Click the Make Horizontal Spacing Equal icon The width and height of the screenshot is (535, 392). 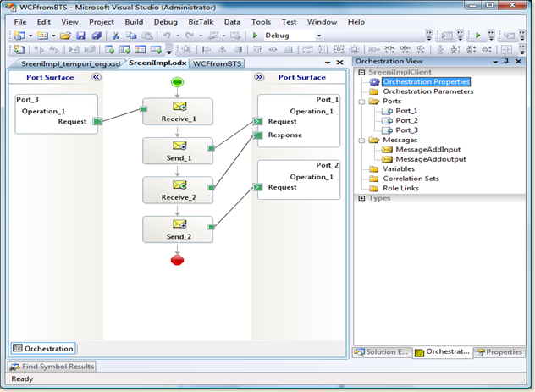(373, 50)
